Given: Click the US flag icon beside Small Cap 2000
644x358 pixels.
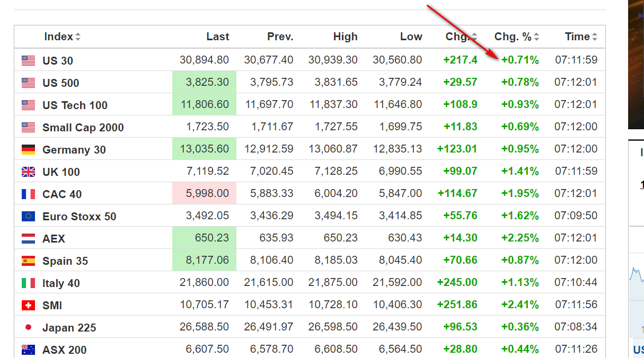Looking at the screenshot, I should point(28,127).
